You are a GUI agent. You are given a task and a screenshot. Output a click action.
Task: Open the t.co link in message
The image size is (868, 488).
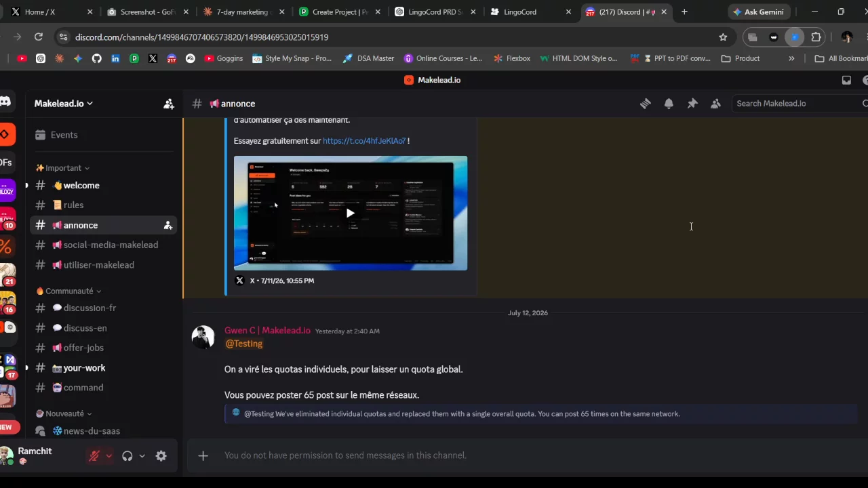364,141
